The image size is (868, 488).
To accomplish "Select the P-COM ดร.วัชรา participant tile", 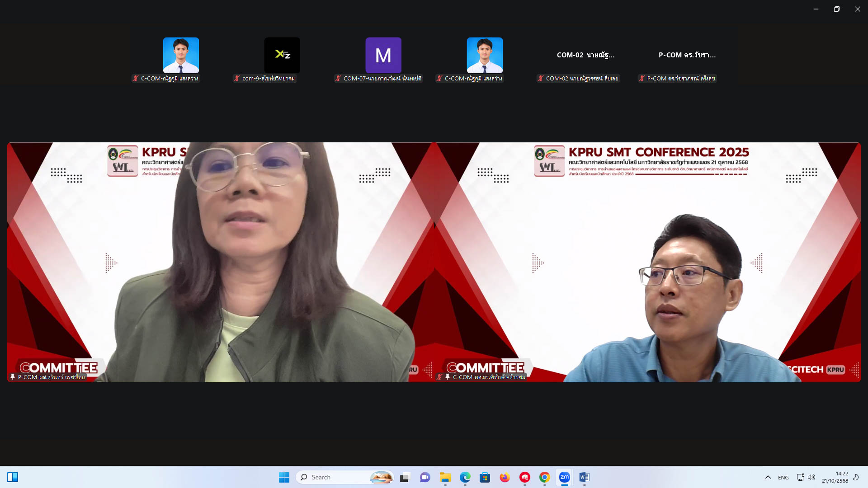I will coord(687,55).
